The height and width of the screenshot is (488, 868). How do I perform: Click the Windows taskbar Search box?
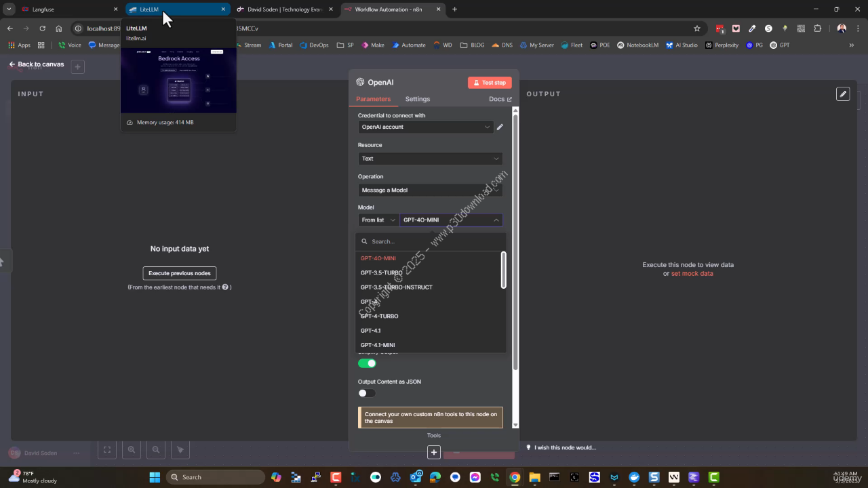coord(216,477)
